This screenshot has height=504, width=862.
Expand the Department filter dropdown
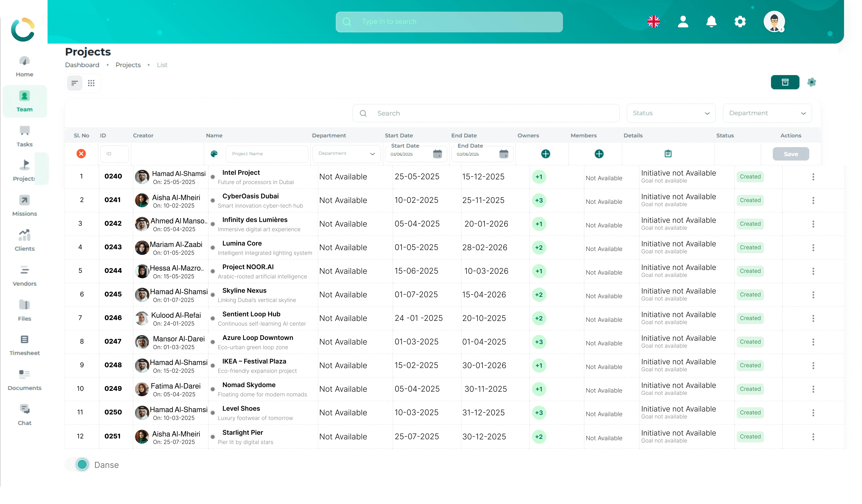coord(767,113)
